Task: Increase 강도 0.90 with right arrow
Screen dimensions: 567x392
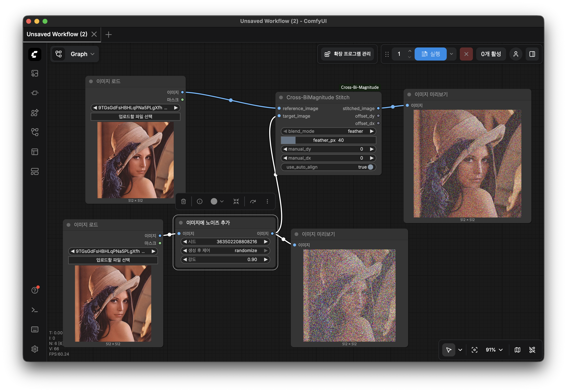Action: coord(266,260)
